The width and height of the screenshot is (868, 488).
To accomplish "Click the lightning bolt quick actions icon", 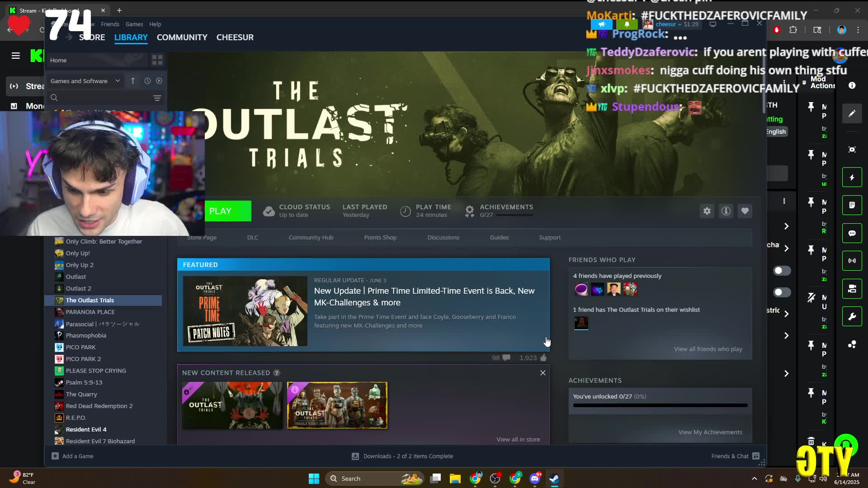I will [852, 178].
